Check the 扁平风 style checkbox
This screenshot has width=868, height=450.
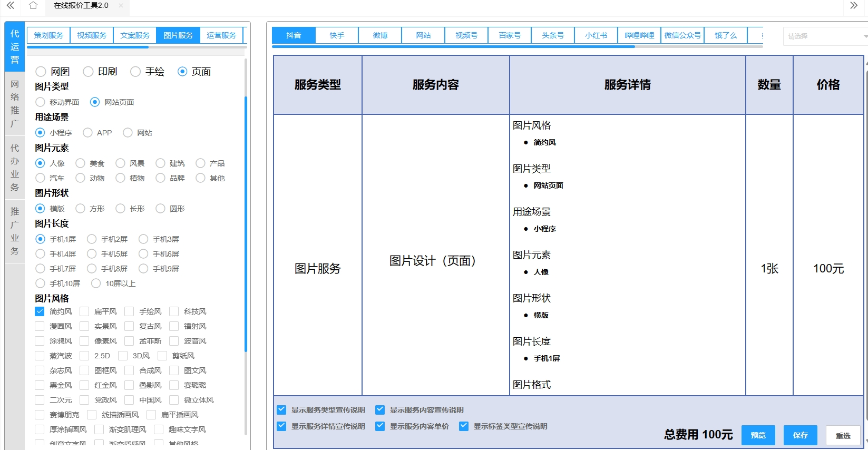[x=84, y=311]
